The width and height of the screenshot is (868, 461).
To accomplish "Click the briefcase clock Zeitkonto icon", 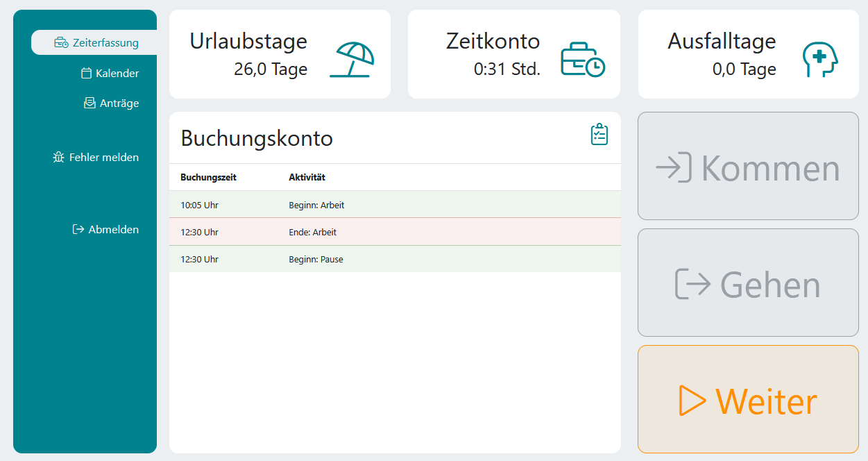I will pyautogui.click(x=582, y=59).
